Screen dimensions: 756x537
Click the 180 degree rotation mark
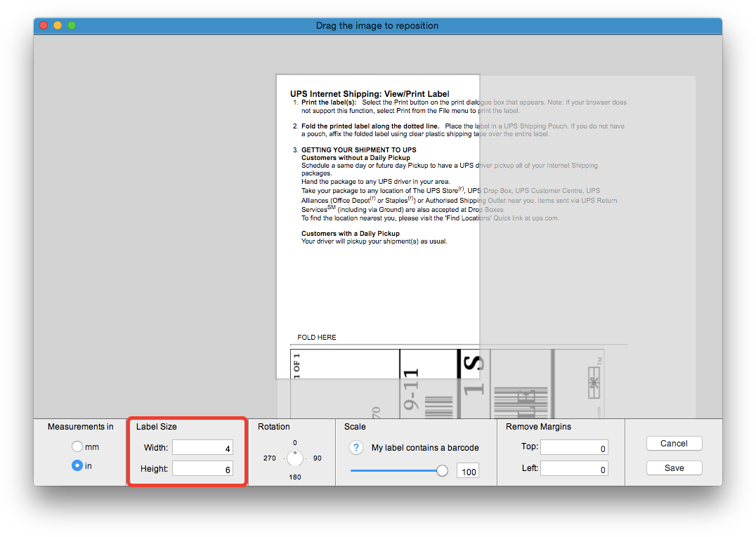[294, 477]
